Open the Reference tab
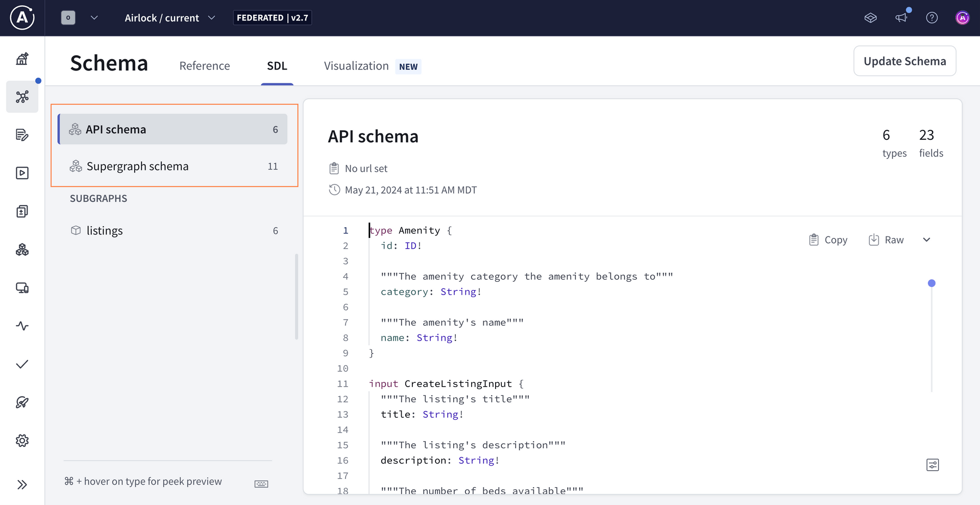Image resolution: width=980 pixels, height=505 pixels. [x=205, y=65]
